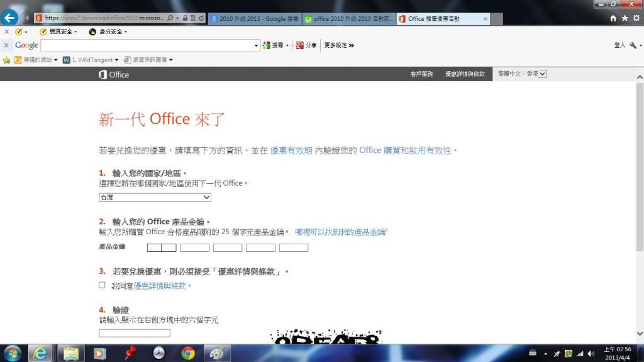The height and width of the screenshot is (362, 644).
Task: Open the 優惠詳情與條款 link beside checkbox
Action: point(160,286)
